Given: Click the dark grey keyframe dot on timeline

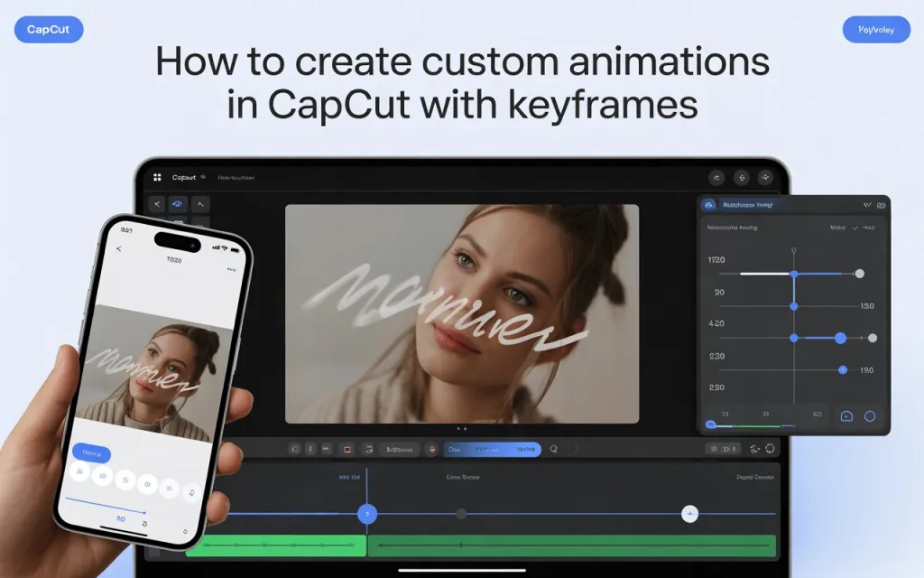Looking at the screenshot, I should (x=461, y=514).
